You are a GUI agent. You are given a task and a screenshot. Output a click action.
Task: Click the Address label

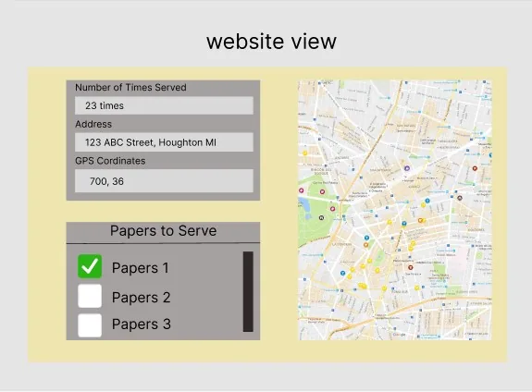93,124
